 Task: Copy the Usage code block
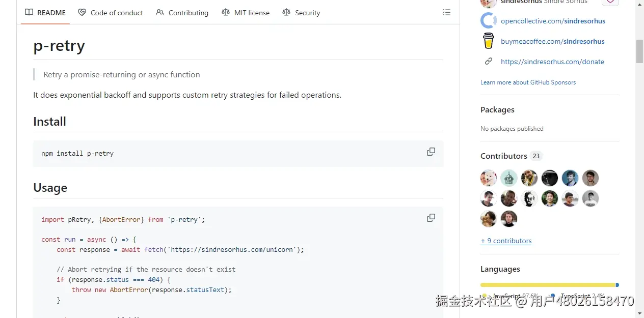click(431, 218)
